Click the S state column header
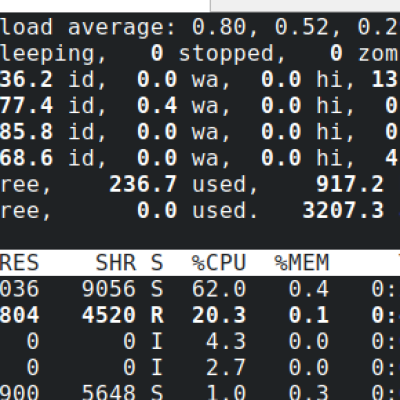The width and height of the screenshot is (400, 400). [157, 262]
